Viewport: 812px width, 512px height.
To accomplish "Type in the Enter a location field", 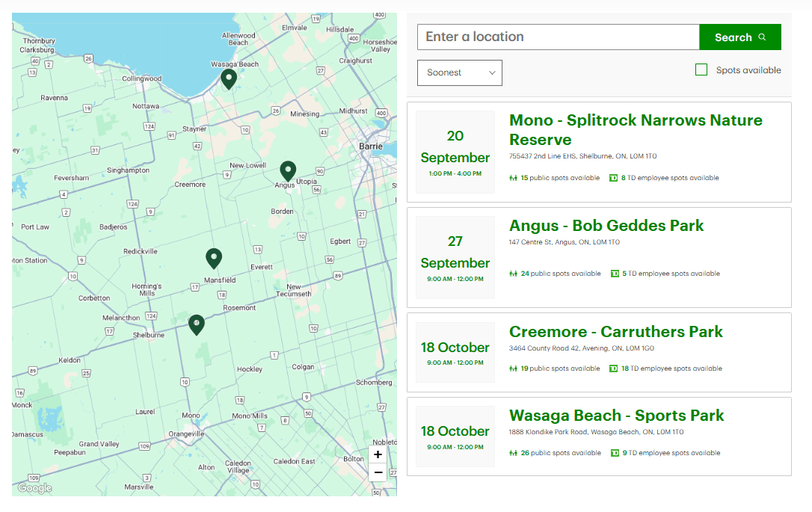I will click(558, 37).
